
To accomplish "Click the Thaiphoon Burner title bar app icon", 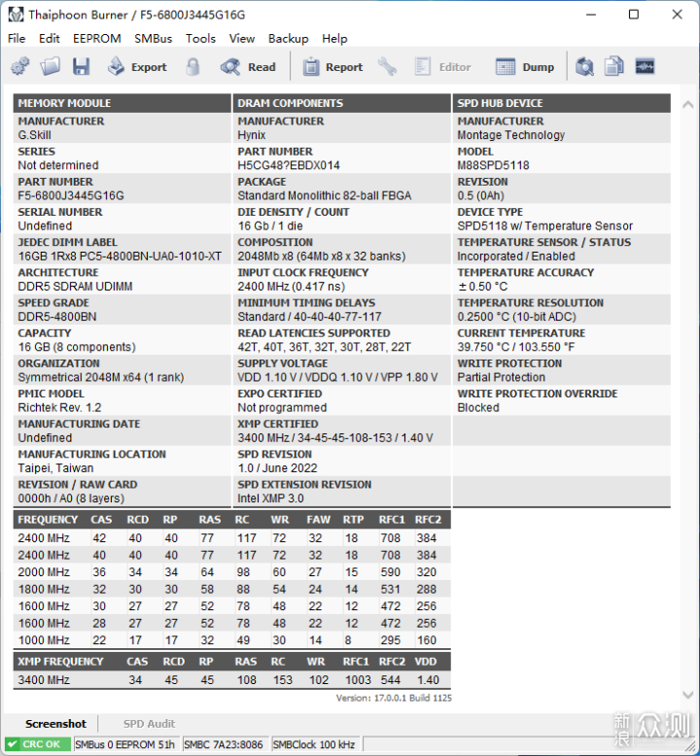I will click(16, 15).
